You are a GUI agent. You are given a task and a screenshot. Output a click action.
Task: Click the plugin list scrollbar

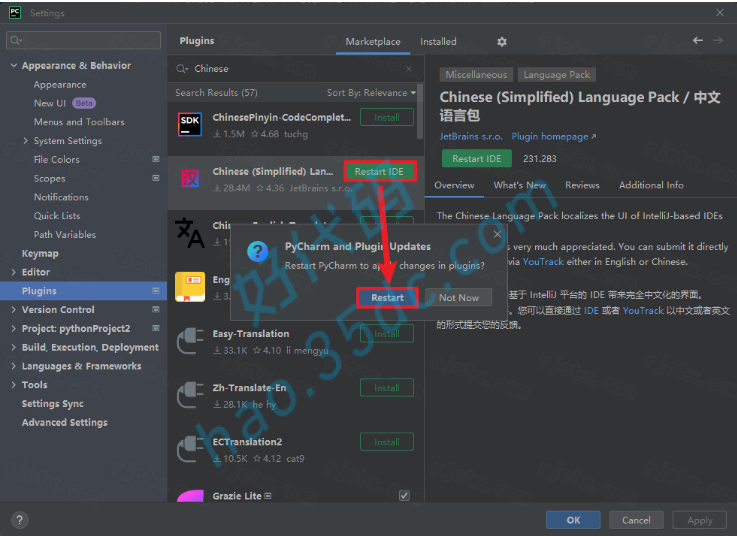pyautogui.click(x=420, y=111)
